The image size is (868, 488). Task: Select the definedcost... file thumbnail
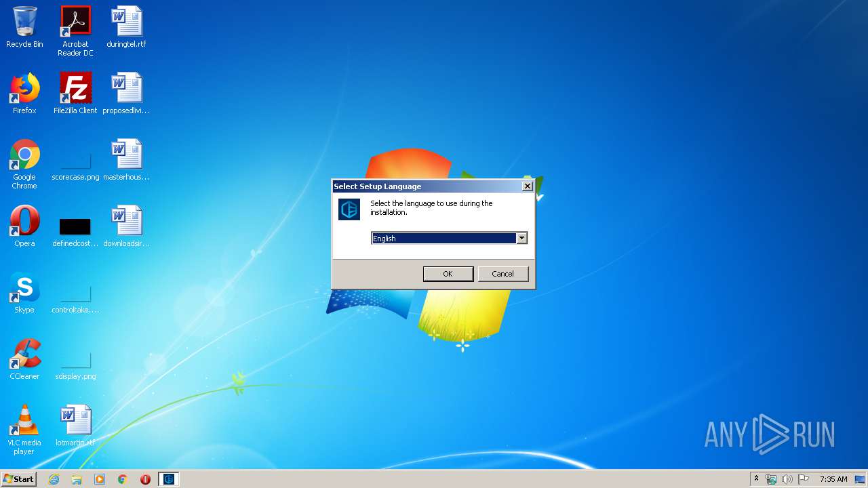pos(75,226)
